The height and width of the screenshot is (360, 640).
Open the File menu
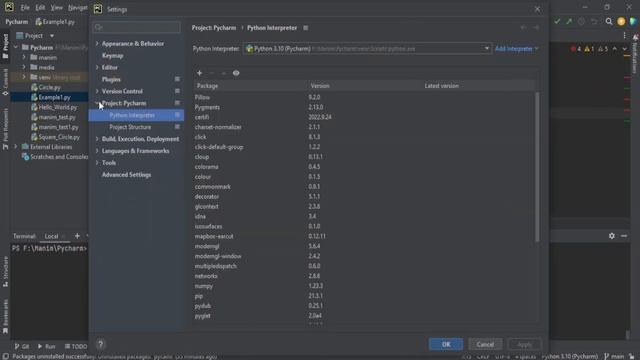point(25,8)
